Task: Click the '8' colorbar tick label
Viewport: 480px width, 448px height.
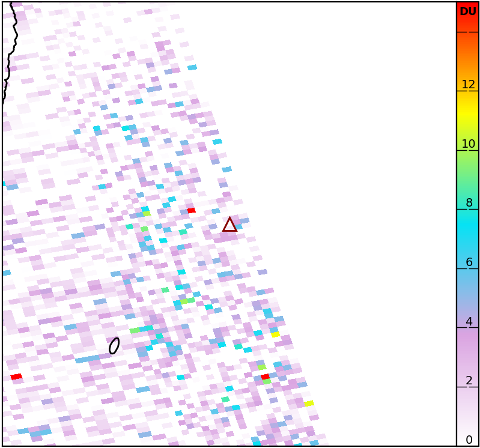Action: point(469,202)
